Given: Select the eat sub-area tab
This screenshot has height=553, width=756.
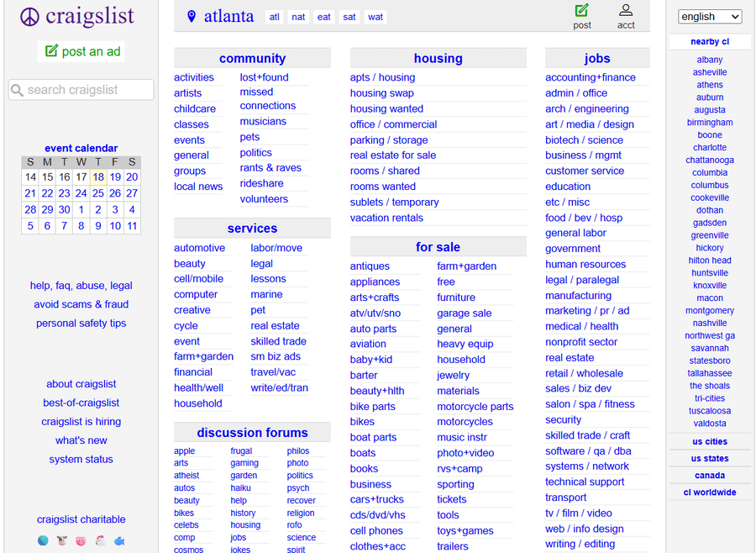Looking at the screenshot, I should pyautogui.click(x=324, y=17).
